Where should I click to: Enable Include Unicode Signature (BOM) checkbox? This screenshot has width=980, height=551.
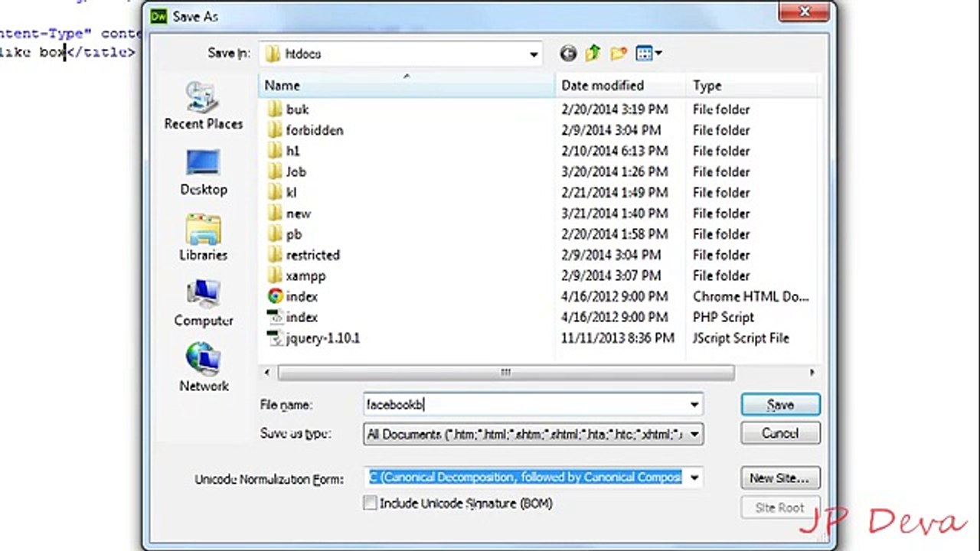click(x=371, y=503)
